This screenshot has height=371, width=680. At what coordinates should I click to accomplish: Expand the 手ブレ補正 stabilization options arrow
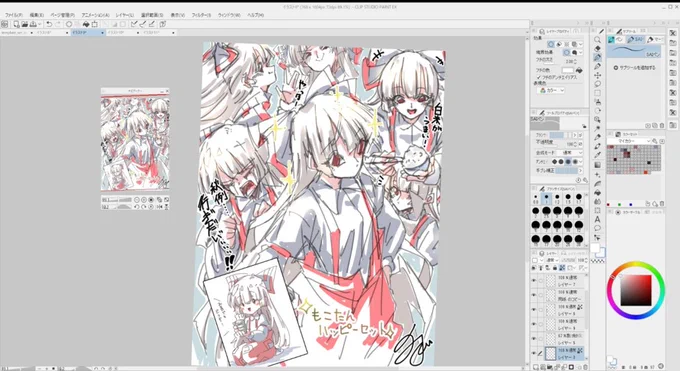tap(581, 171)
